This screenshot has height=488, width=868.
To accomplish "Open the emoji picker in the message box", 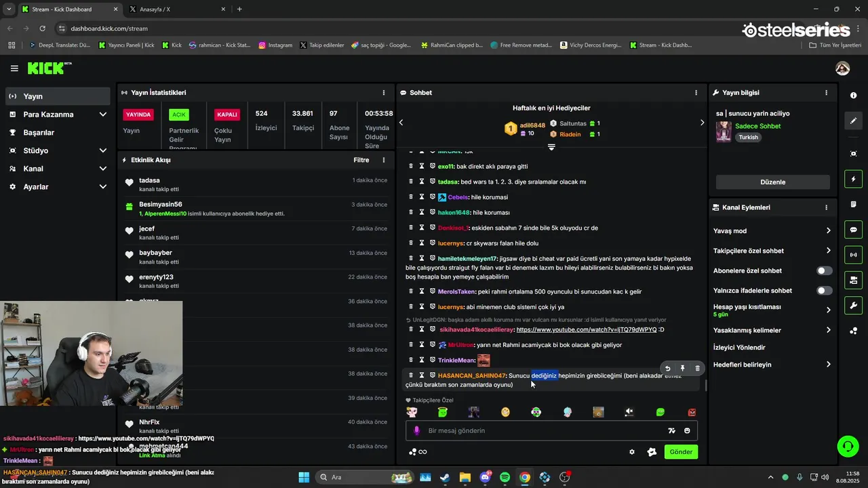I will (687, 430).
